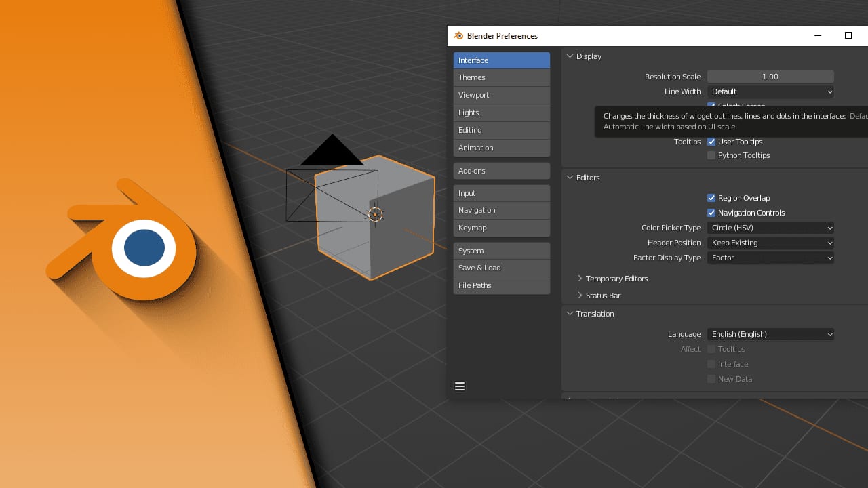Open Save & Load preferences
The width and height of the screenshot is (868, 488).
click(502, 268)
